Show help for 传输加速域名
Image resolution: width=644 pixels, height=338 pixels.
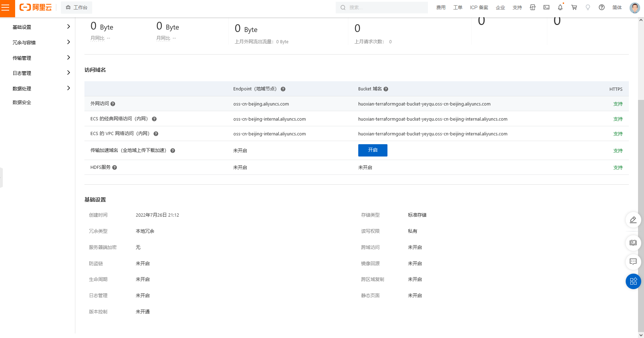coord(173,151)
